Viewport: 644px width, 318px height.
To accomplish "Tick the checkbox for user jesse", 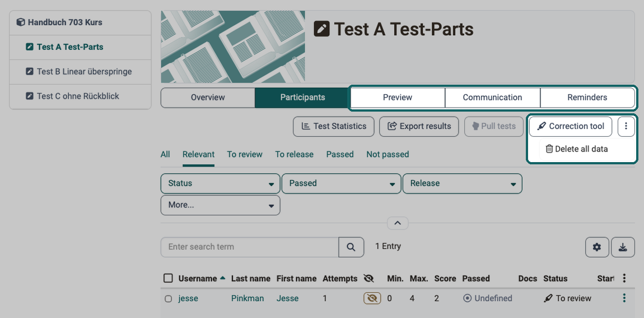I will tap(168, 299).
